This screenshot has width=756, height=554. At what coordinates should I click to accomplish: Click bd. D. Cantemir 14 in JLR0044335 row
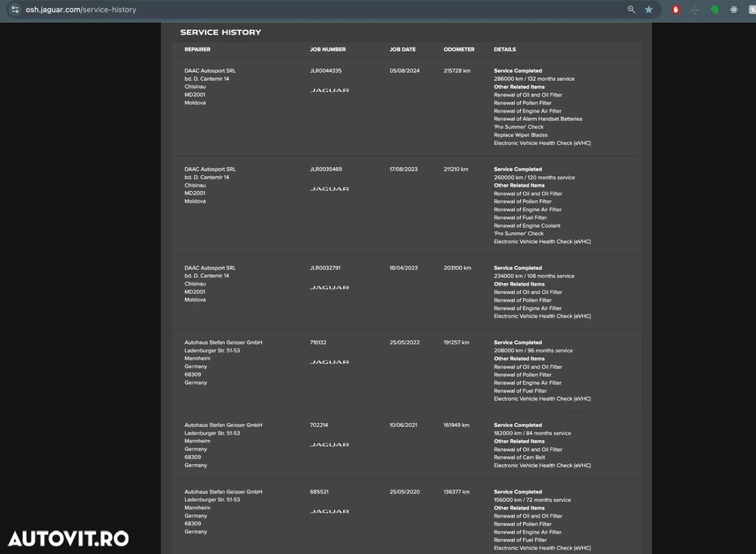(206, 79)
